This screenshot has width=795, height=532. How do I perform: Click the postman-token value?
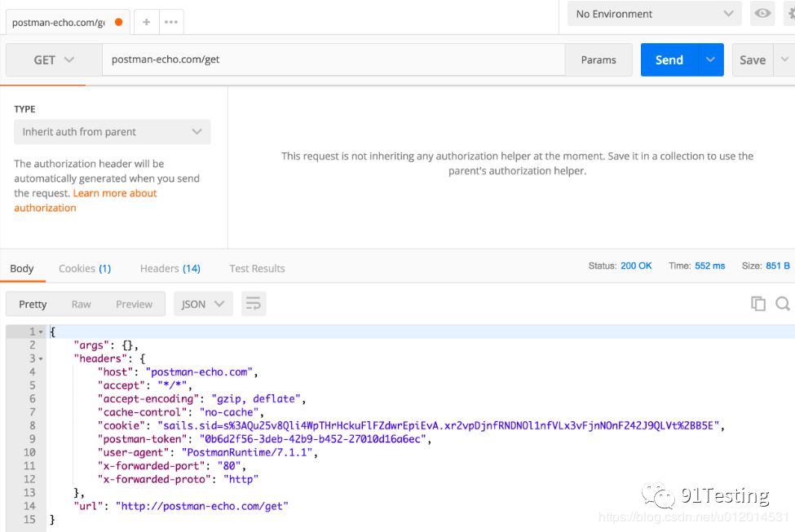(312, 439)
